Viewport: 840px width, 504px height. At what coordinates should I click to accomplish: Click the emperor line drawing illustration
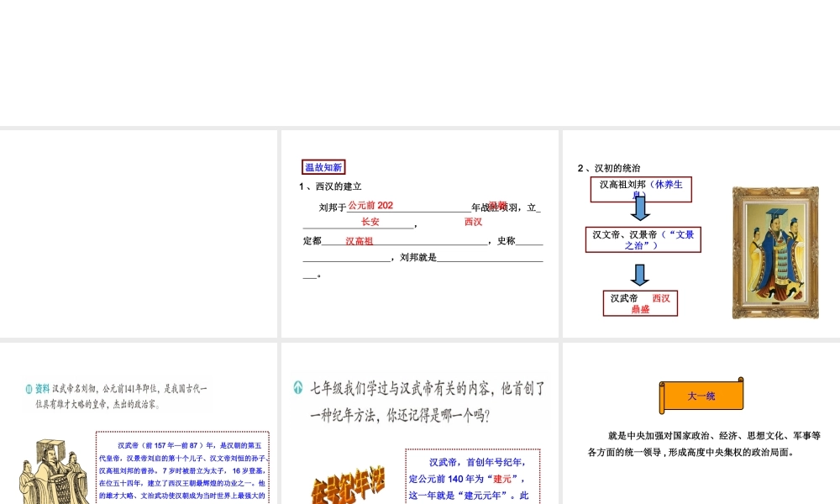coord(55,472)
